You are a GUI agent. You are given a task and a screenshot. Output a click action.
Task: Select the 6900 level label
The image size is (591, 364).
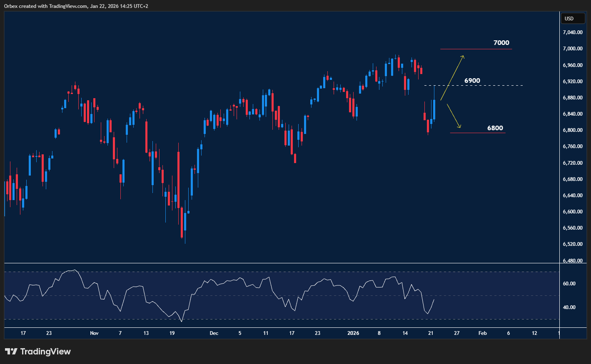pyautogui.click(x=472, y=81)
